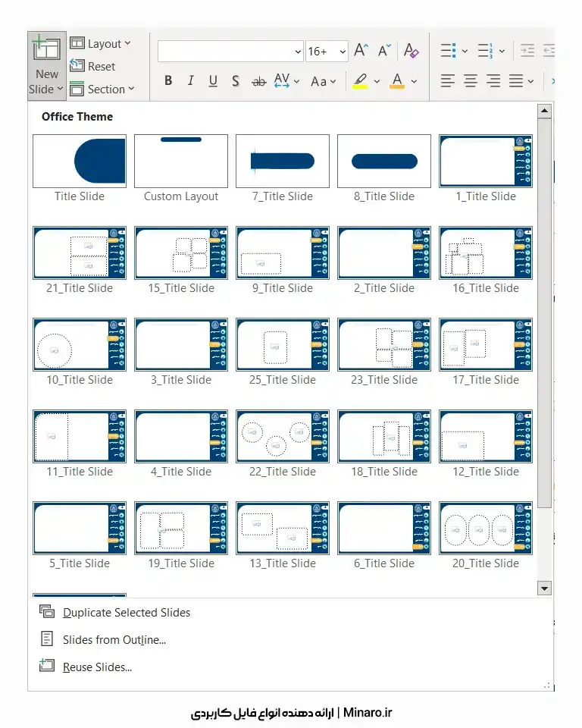Click Reuse Slides menu entry

[x=97, y=667]
